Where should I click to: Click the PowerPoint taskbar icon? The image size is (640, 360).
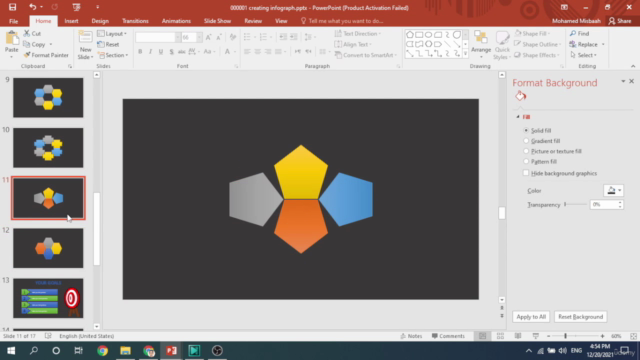pyautogui.click(x=171, y=351)
